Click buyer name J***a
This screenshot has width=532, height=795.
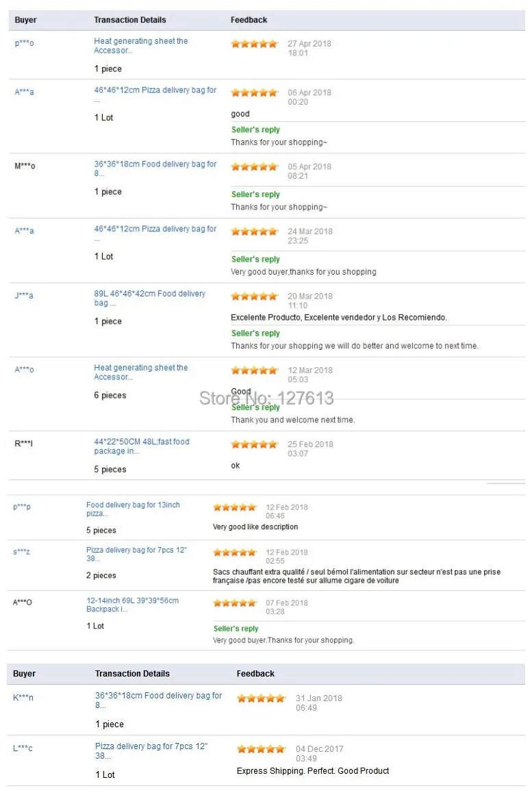coord(24,295)
